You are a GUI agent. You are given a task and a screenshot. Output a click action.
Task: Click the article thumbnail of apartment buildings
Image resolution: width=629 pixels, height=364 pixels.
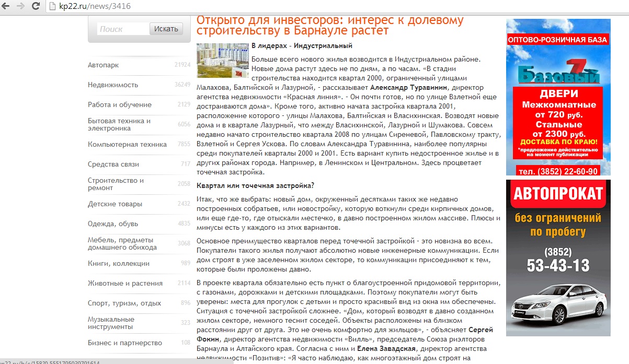pos(222,60)
